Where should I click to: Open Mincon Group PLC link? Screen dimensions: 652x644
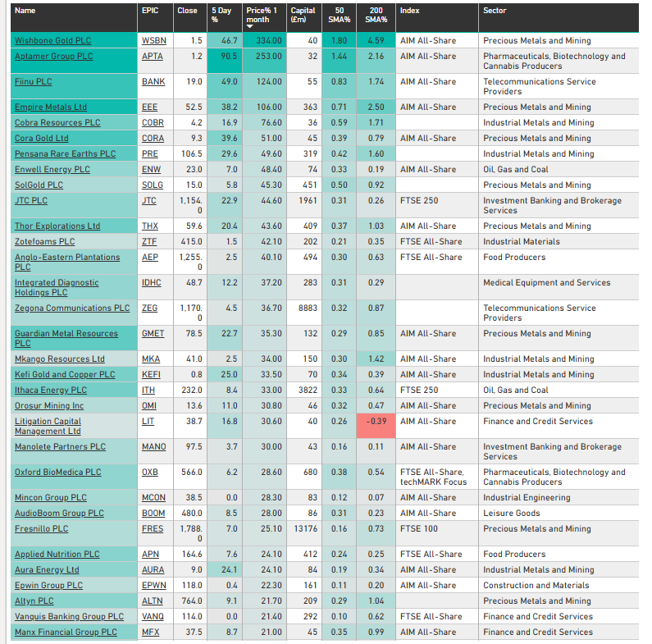(51, 497)
